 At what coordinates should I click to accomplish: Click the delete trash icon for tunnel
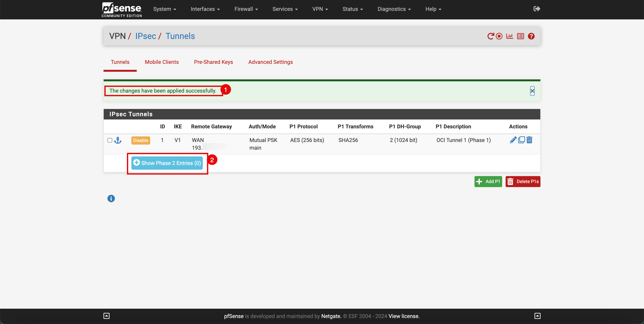click(x=529, y=140)
